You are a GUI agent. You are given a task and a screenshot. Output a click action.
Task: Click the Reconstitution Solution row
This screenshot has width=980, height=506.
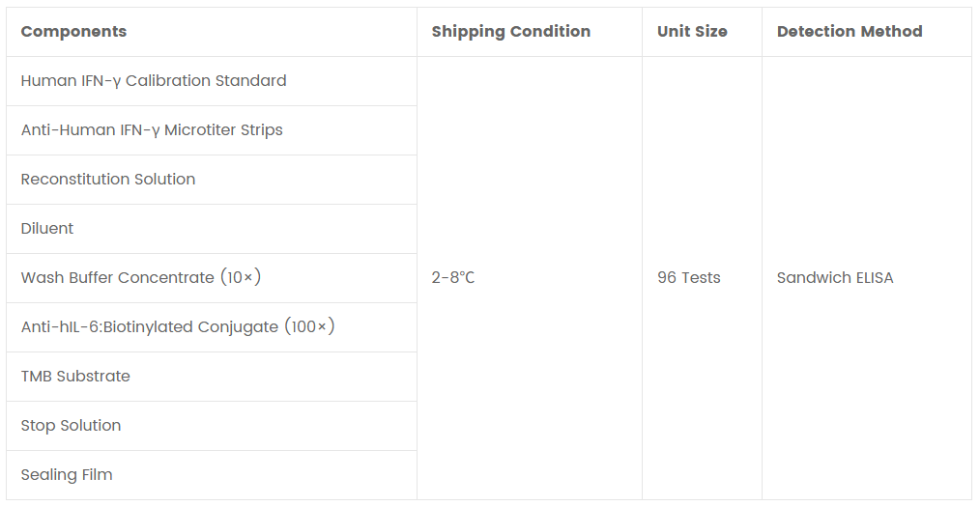(x=108, y=180)
